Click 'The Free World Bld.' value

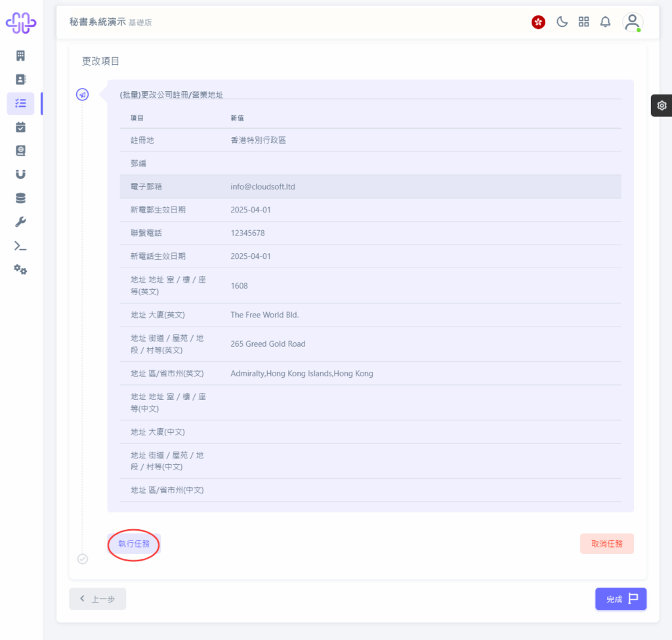pyautogui.click(x=265, y=315)
